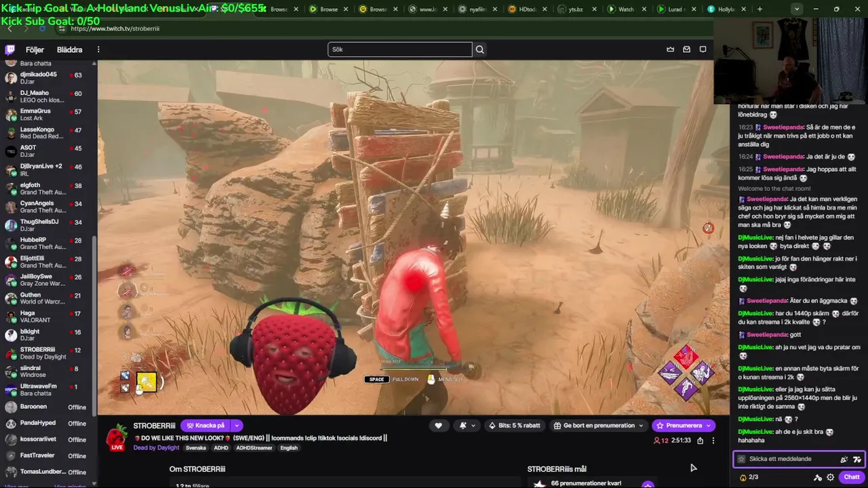Open followed channel ASOT
The image size is (868, 488).
tap(47, 151)
